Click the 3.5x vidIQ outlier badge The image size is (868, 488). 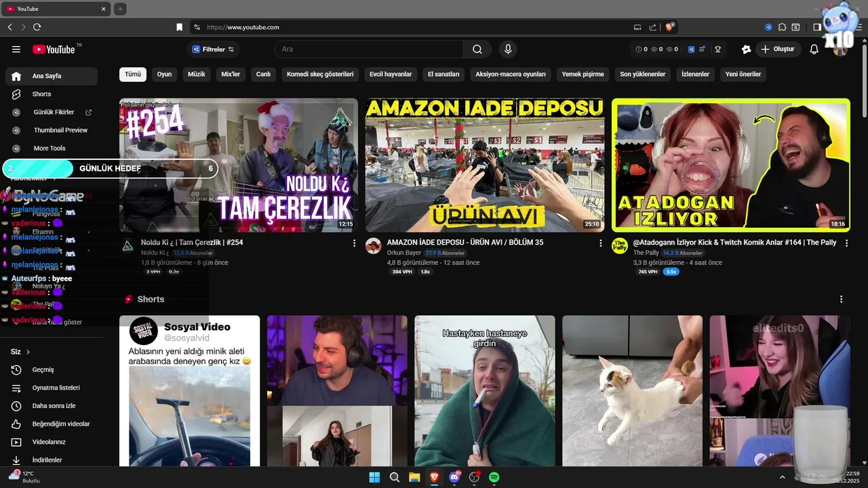coord(671,272)
